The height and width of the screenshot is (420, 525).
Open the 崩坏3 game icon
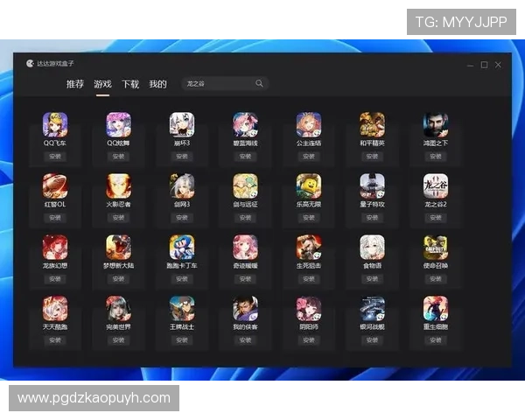point(182,124)
